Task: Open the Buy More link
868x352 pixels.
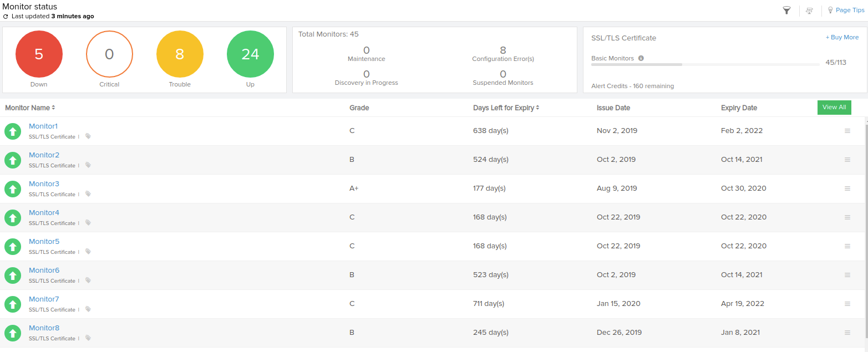Action: pos(842,38)
